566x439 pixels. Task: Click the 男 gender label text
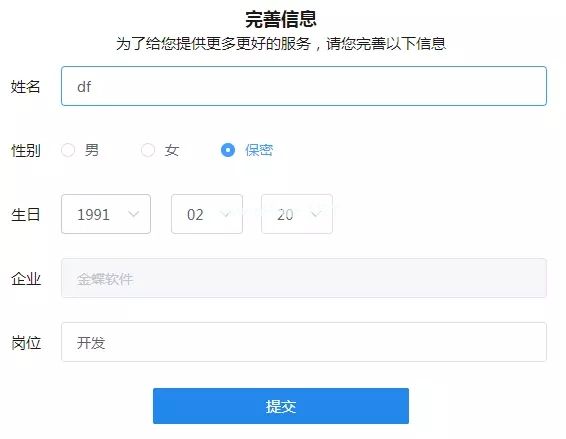click(92, 150)
